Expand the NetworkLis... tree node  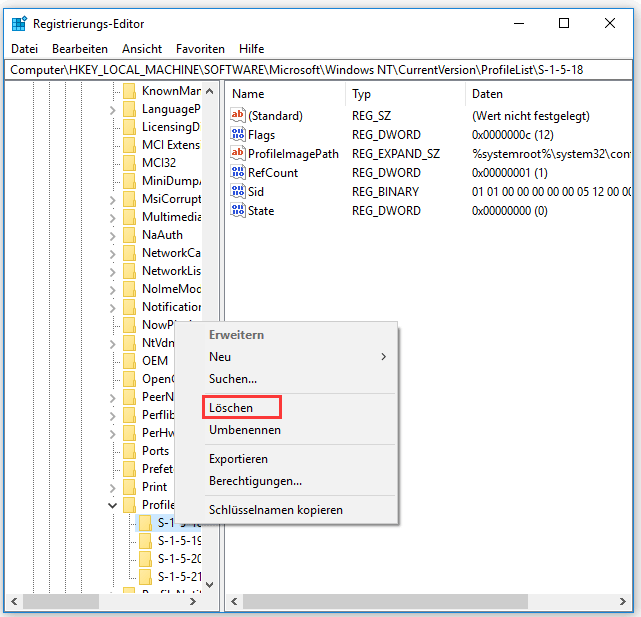pos(112,271)
